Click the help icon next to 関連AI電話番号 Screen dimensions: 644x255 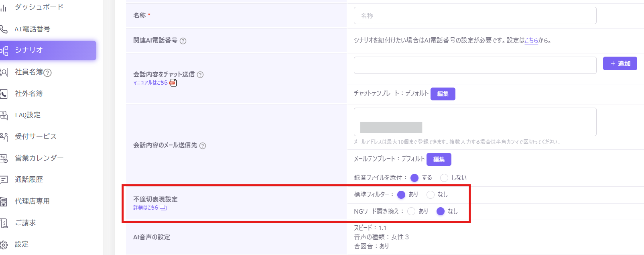pos(183,41)
